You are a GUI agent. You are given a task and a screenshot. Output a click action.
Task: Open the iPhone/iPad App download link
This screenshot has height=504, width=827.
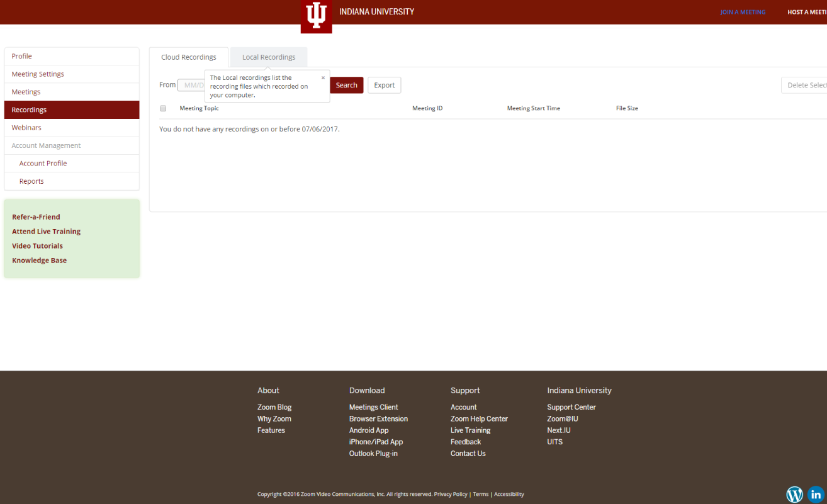coord(376,442)
